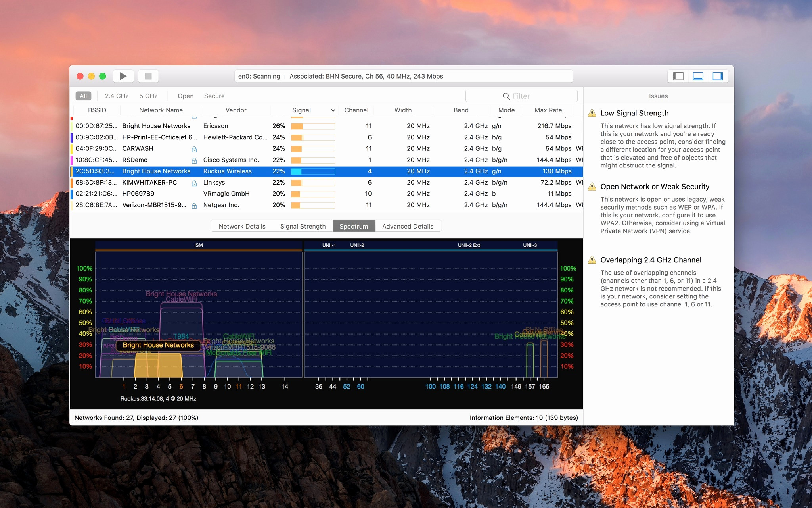Select the Signal Strength tab
This screenshot has height=508, width=812.
[303, 226]
